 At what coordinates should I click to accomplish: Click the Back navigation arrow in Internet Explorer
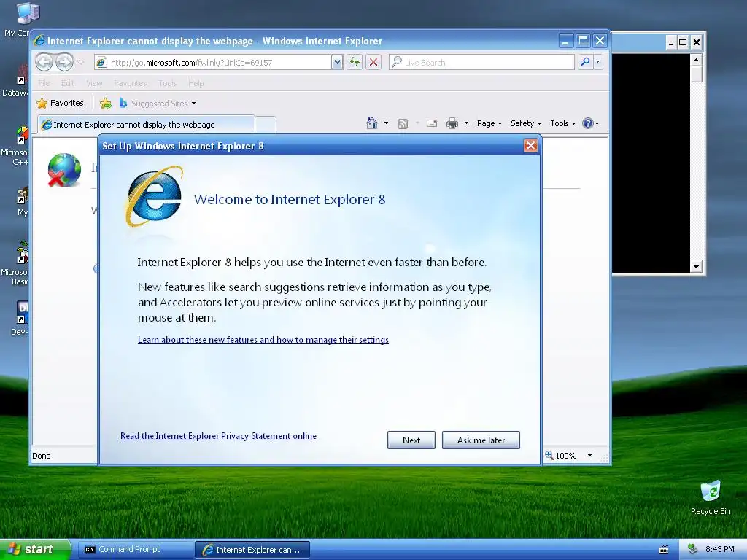pos(44,62)
